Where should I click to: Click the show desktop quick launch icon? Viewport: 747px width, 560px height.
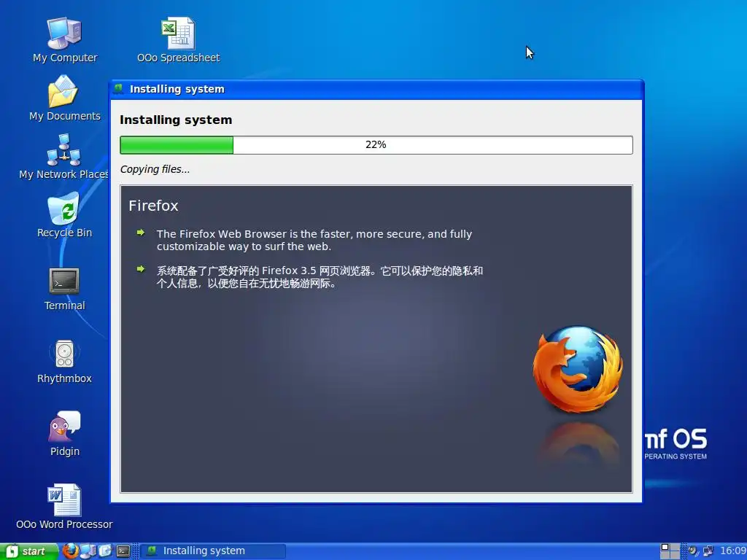coord(105,551)
